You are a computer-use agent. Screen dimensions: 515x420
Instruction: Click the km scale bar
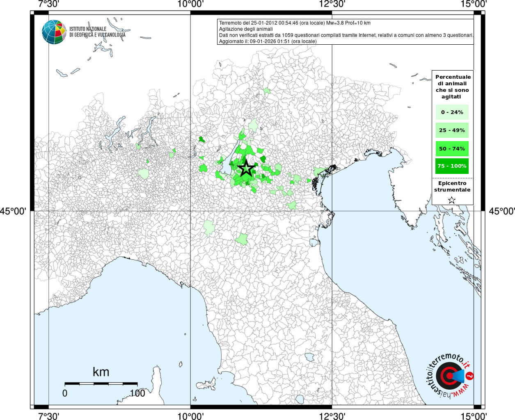pos(101,384)
